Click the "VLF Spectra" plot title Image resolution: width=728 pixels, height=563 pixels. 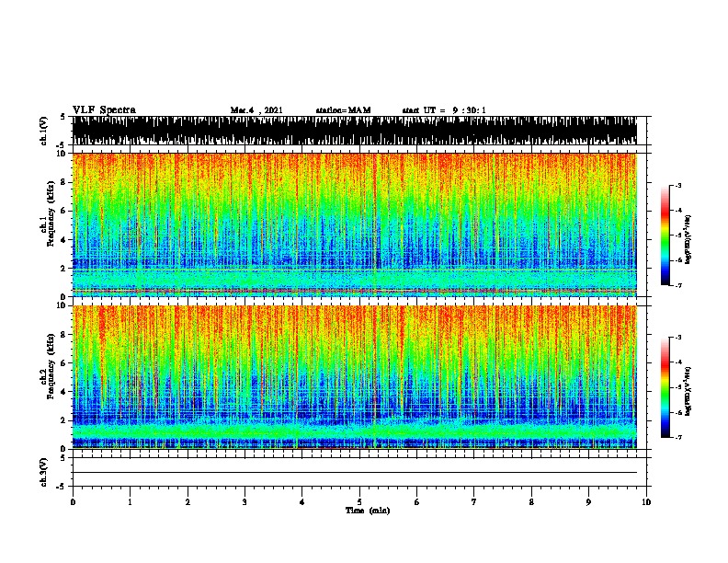coord(104,109)
